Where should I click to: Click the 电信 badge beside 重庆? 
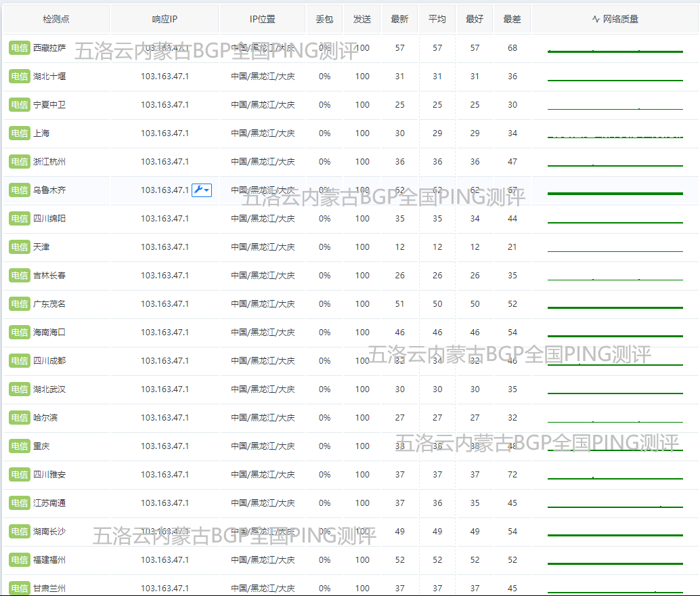[20, 446]
